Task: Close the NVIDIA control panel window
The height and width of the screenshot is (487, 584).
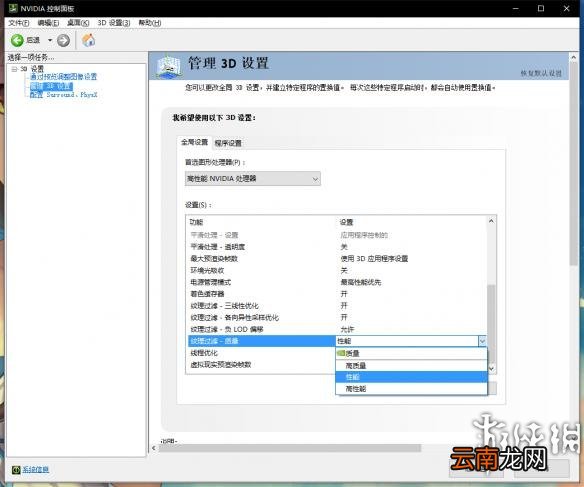Action: click(566, 8)
